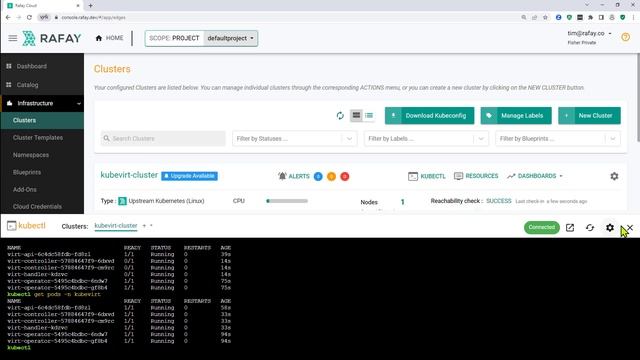Open the browser extensions puzzle icon

coord(591,18)
